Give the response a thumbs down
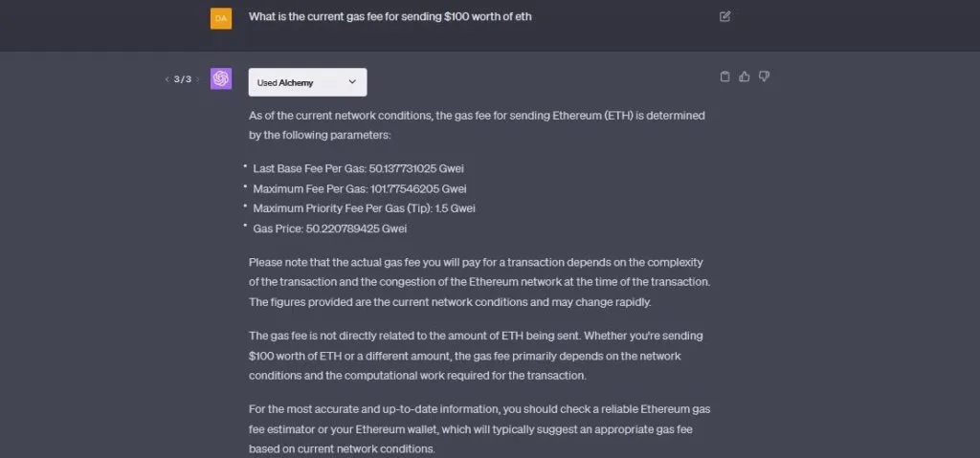Viewport: 980px width, 458px height. pyautogui.click(x=764, y=76)
